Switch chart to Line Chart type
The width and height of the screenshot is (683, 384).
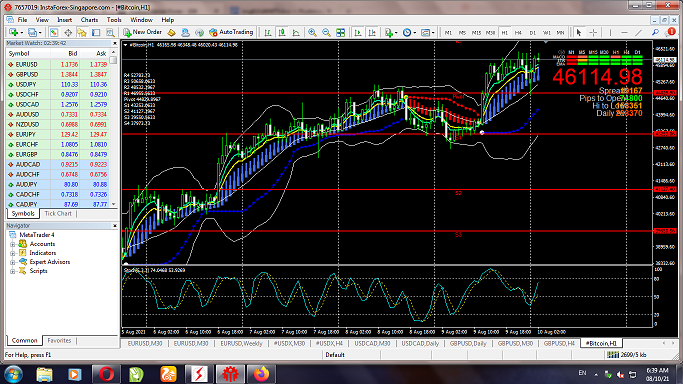pos(296,32)
